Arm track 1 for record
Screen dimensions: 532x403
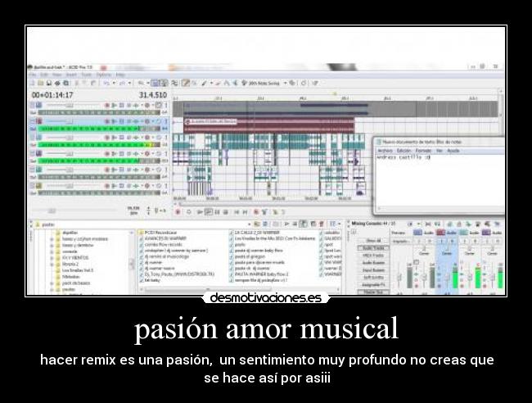[x=107, y=105]
